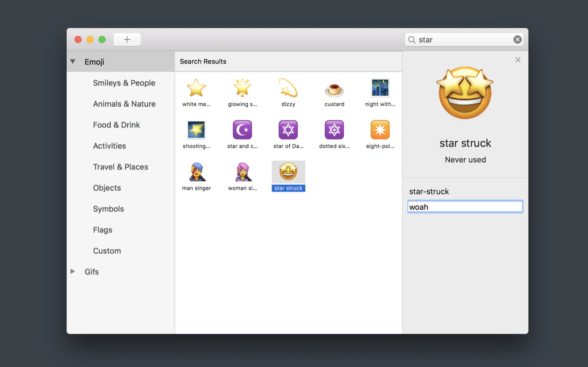
Task: Open the Objects category
Action: 107,188
